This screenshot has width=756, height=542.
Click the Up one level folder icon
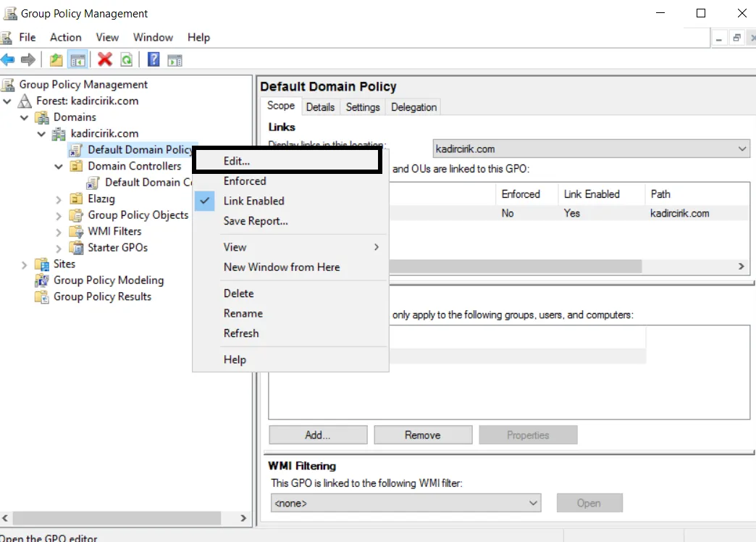pyautogui.click(x=56, y=60)
